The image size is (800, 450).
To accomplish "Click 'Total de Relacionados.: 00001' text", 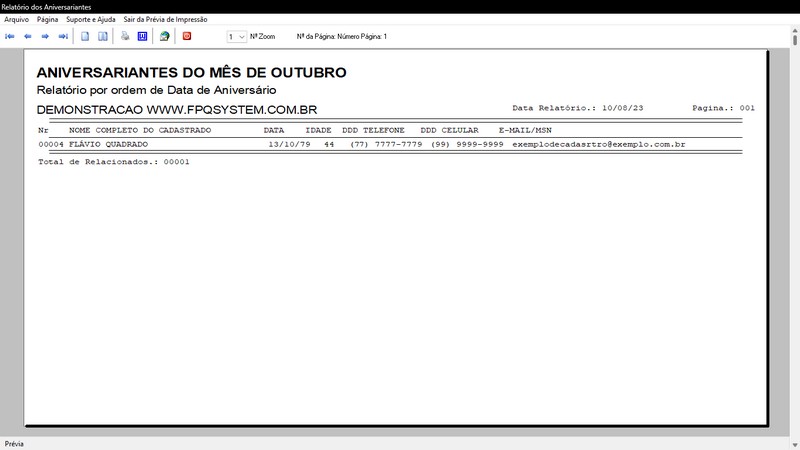I will tap(114, 162).
